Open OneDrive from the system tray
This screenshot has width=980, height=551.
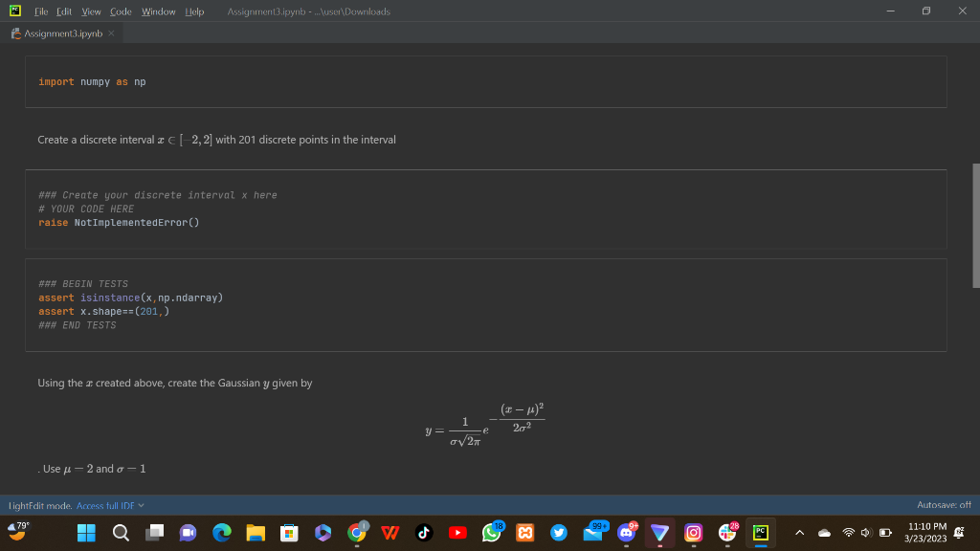coord(824,534)
